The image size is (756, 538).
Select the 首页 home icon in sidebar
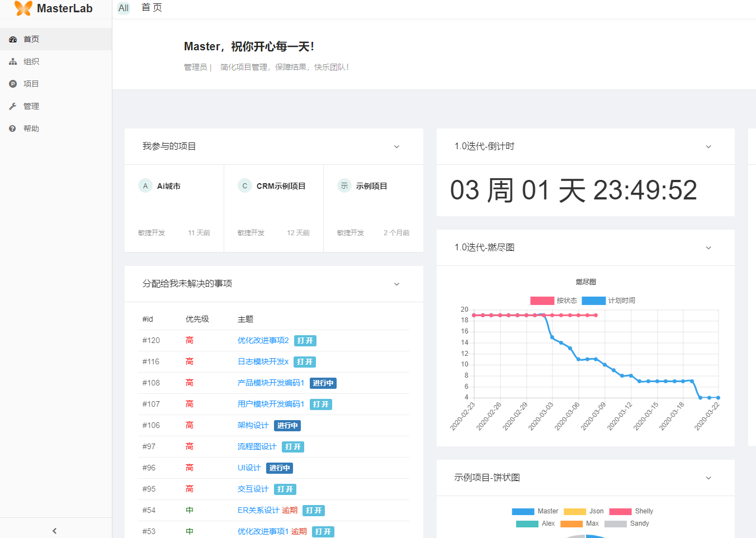[x=13, y=39]
